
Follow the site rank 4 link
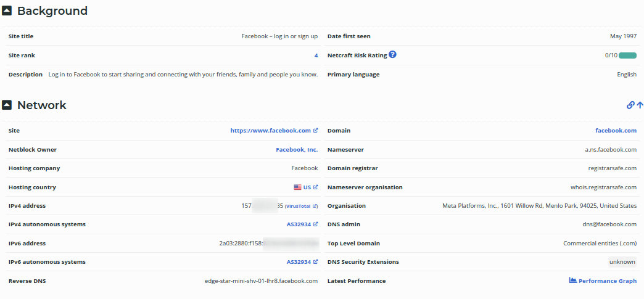pos(316,55)
